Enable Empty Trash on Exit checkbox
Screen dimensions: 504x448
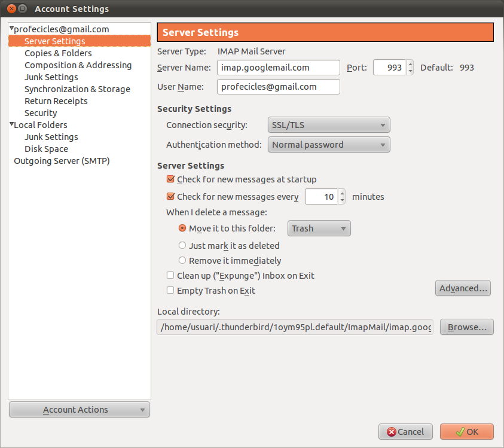click(x=171, y=291)
